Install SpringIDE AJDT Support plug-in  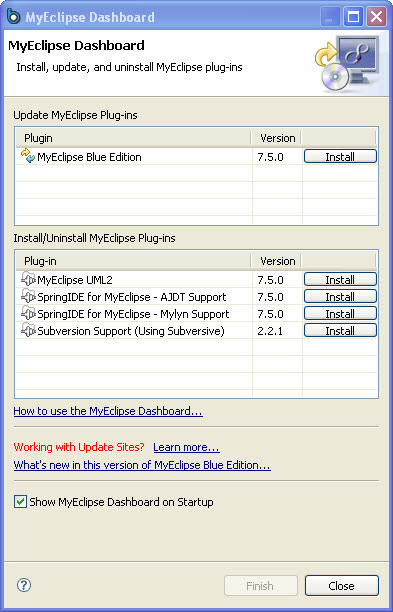340,297
